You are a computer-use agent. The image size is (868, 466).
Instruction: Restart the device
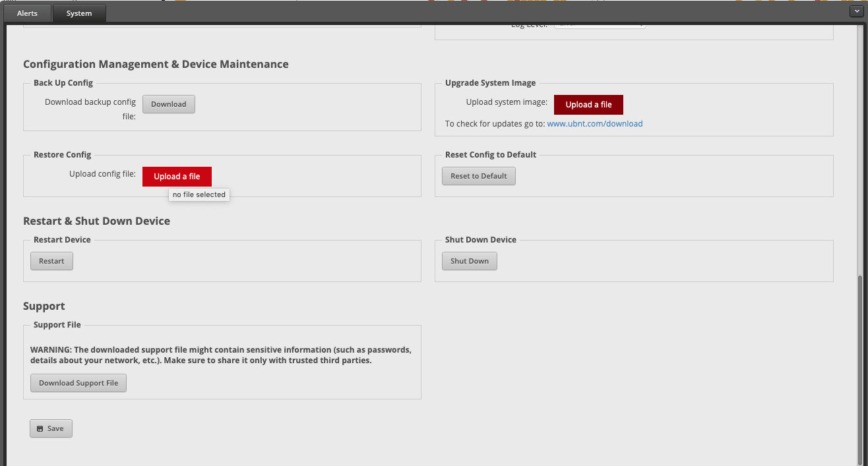coord(51,261)
